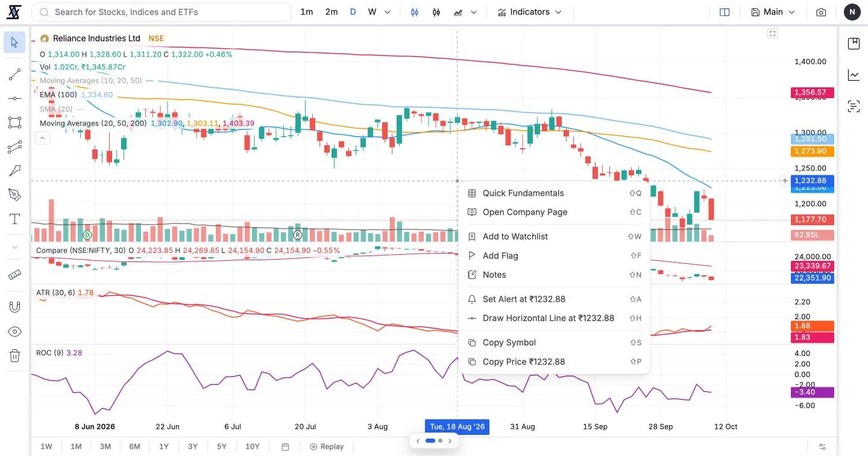Open the camera snapshot tool
The height and width of the screenshot is (456, 868).
pyautogui.click(x=821, y=12)
